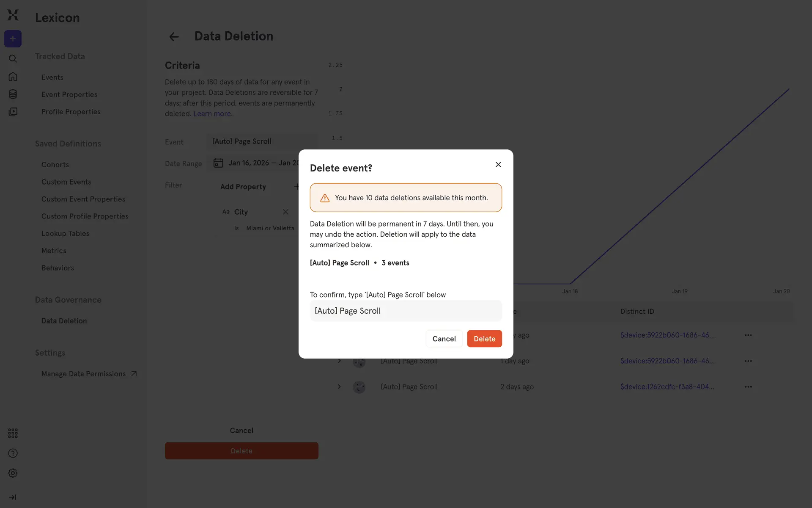The image size is (812, 508).
Task: Open the Date Range picker
Action: (x=254, y=163)
